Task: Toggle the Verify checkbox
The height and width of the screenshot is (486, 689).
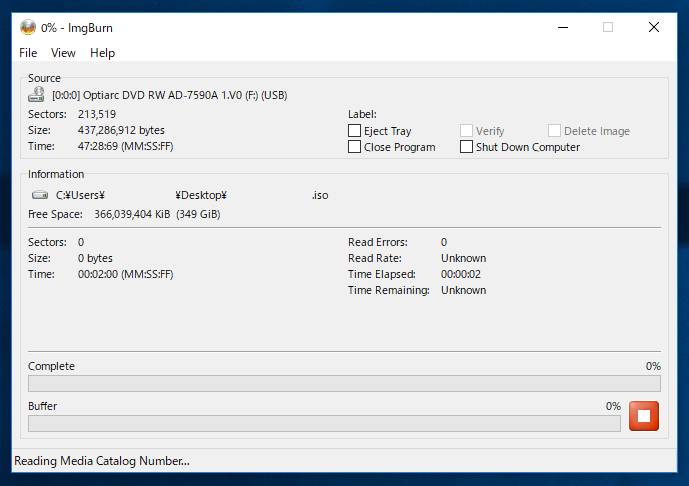Action: [x=467, y=131]
